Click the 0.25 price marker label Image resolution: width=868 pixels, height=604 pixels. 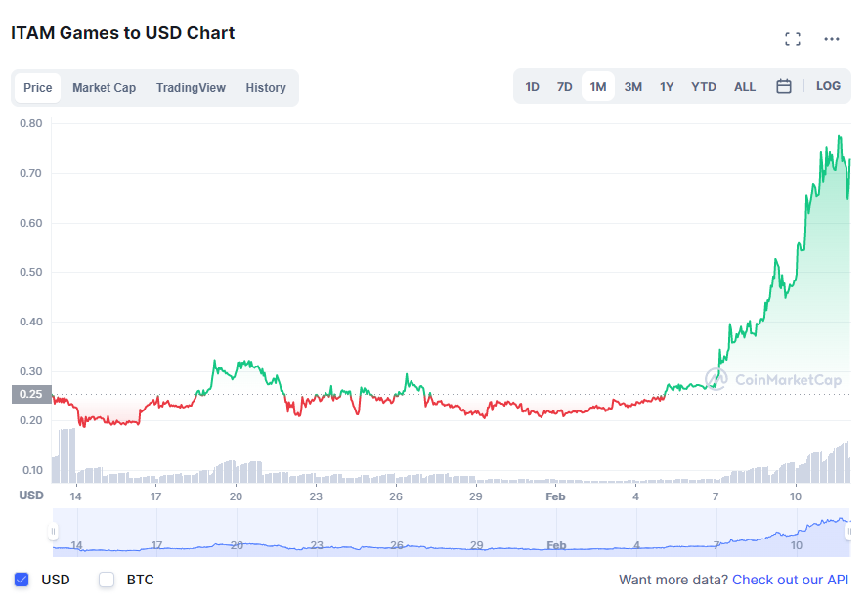click(31, 394)
